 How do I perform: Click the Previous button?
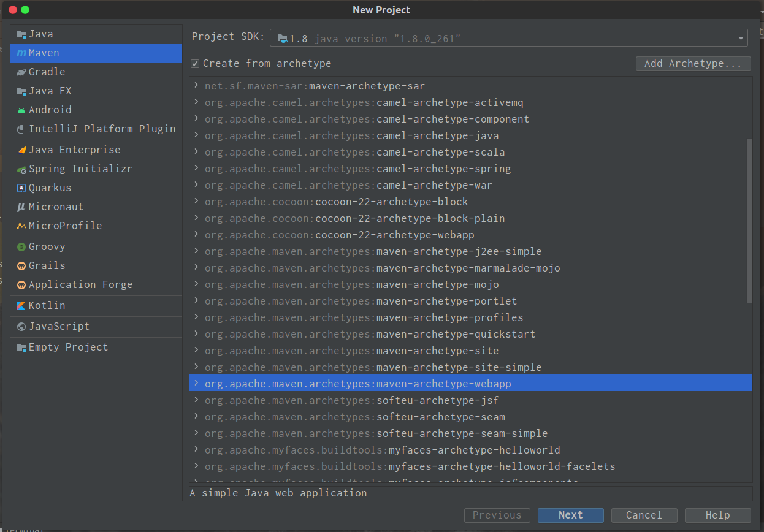[497, 515]
